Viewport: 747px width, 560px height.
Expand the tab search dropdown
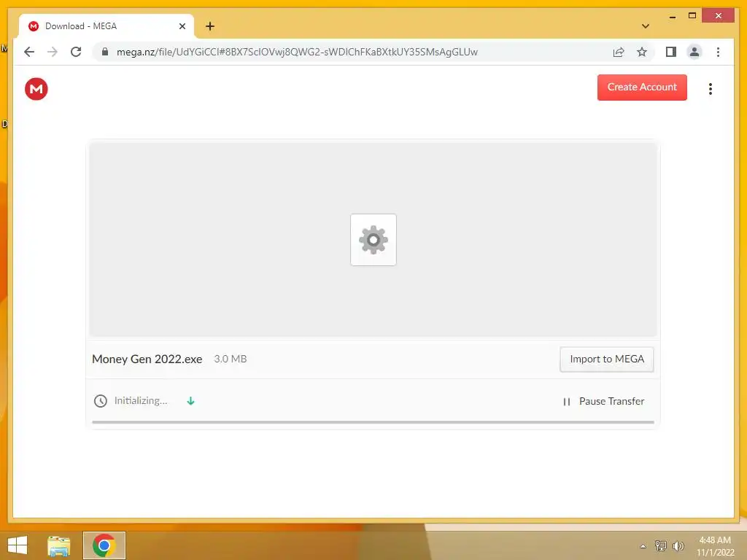[x=646, y=26]
